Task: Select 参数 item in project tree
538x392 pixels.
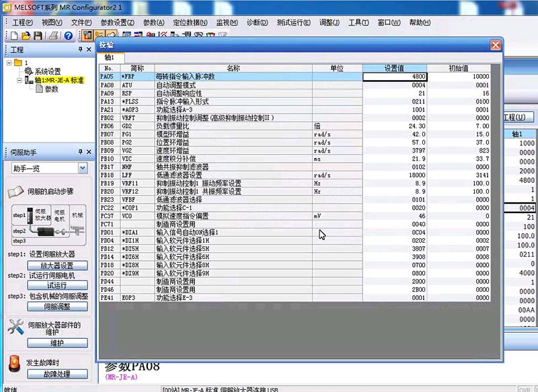Action: (x=51, y=89)
